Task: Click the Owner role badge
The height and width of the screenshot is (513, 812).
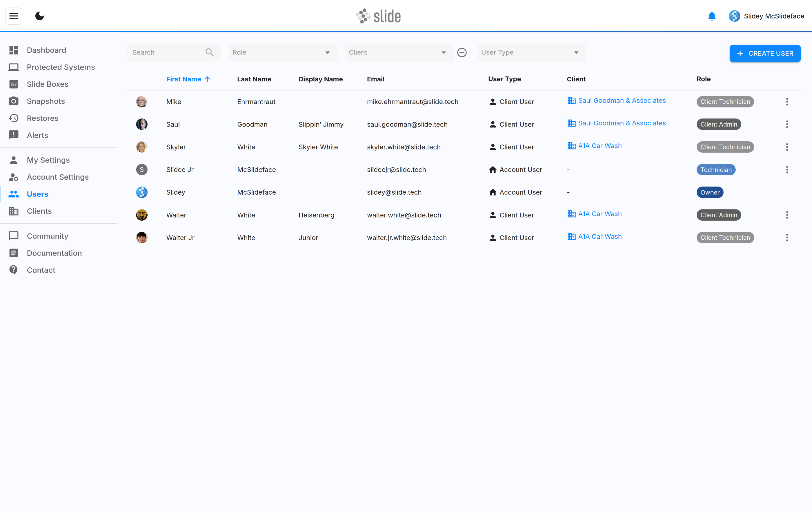Action: pos(710,192)
